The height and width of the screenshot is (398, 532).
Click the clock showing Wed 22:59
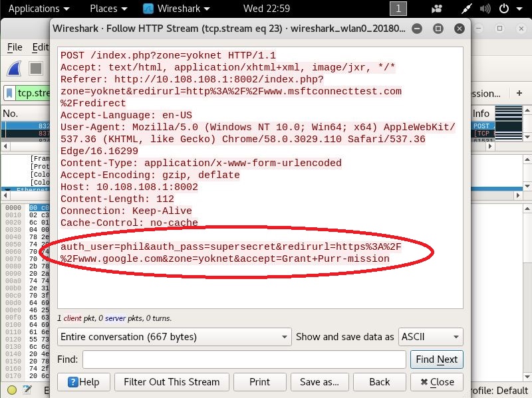point(267,9)
